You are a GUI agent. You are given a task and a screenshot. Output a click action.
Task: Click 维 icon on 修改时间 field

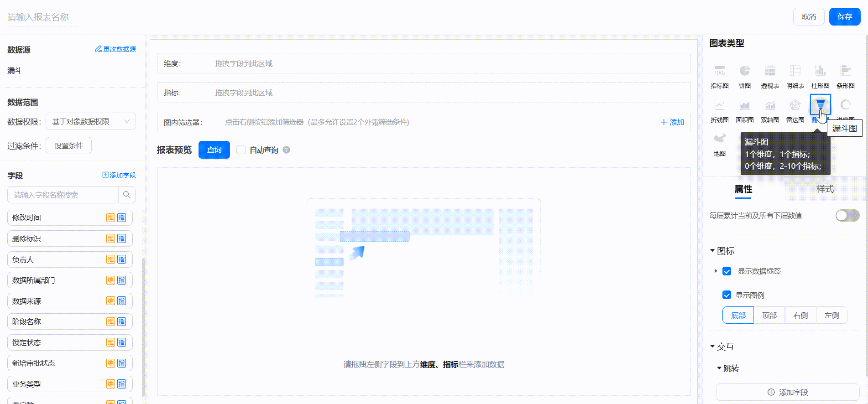pos(110,218)
